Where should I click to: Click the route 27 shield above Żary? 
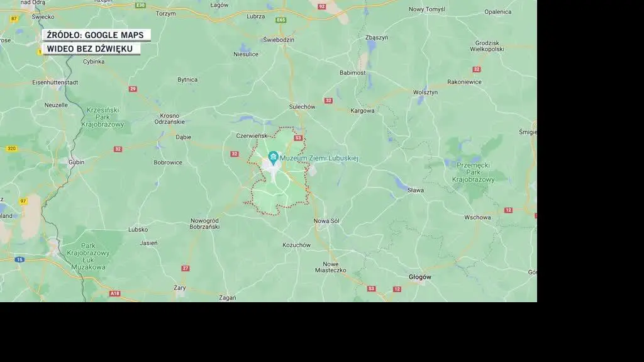pyautogui.click(x=186, y=268)
